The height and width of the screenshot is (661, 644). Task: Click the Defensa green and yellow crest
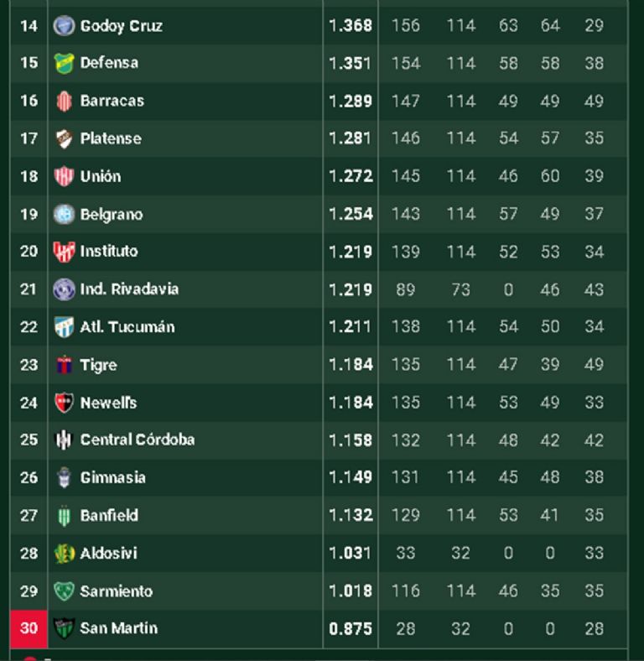[x=64, y=63]
